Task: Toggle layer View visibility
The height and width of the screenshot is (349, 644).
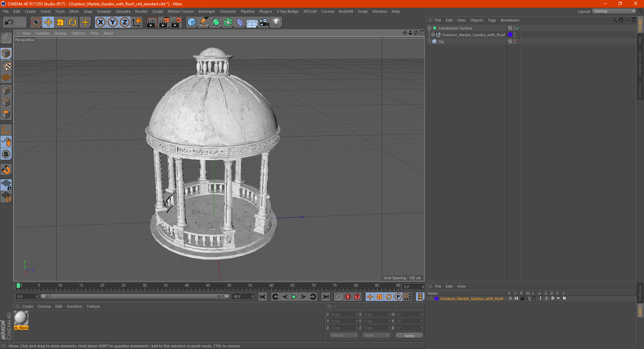Action: point(516,298)
